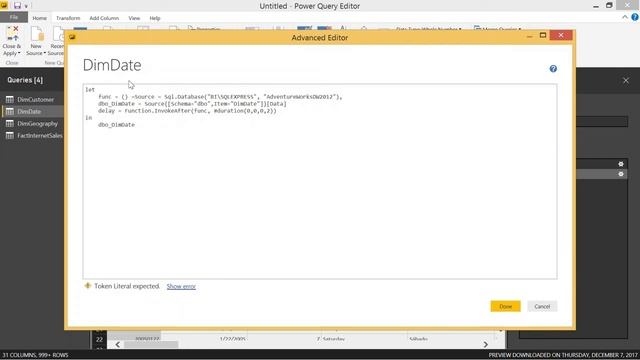
Task: Open the Show error link
Action: (x=181, y=287)
